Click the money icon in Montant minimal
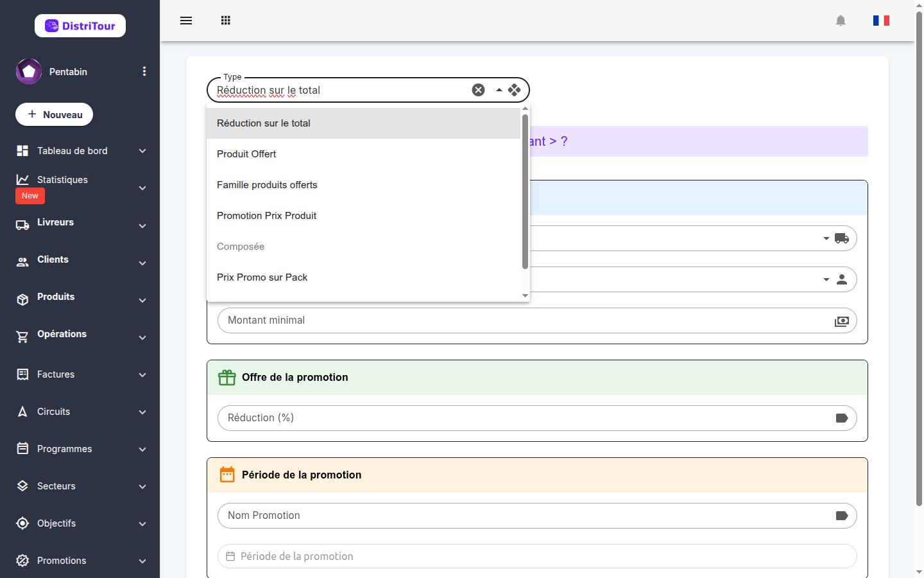 [842, 321]
